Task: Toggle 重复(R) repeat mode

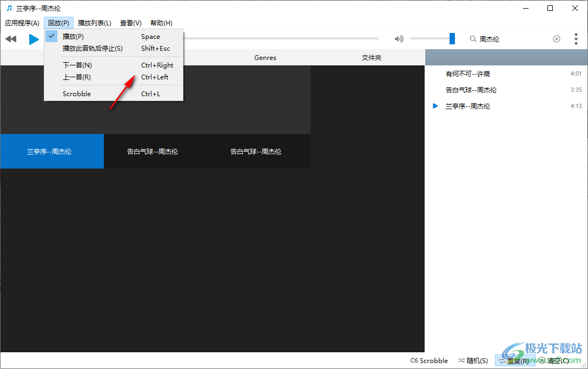Action: 514,361
